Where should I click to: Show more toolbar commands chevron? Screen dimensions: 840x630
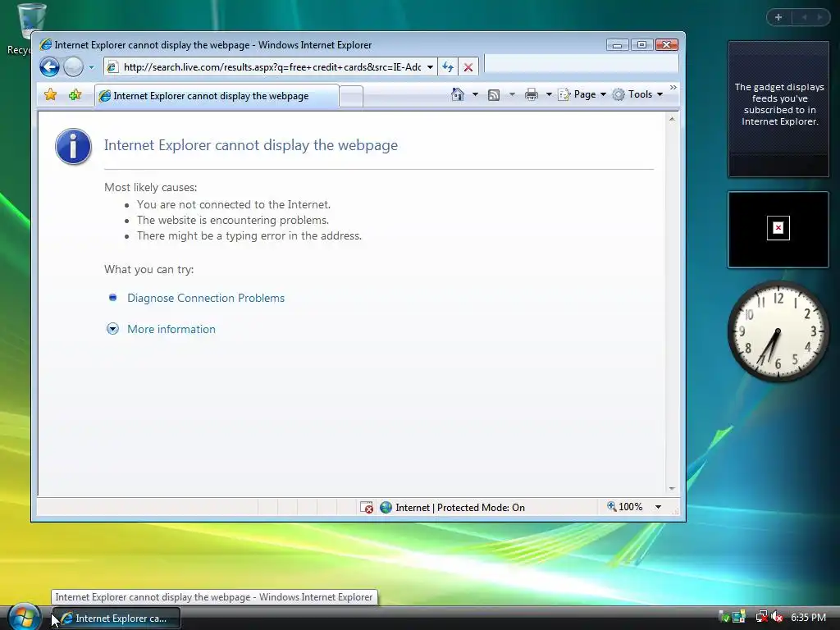pyautogui.click(x=673, y=87)
